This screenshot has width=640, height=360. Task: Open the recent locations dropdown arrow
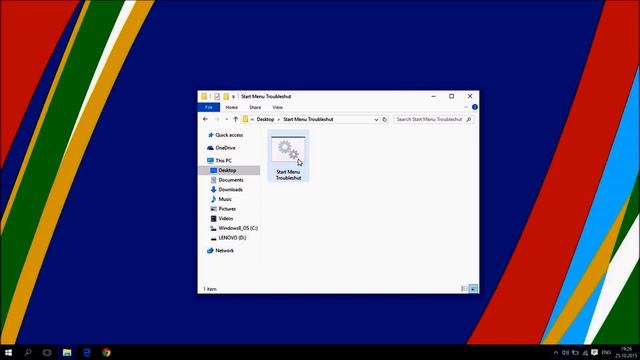pyautogui.click(x=227, y=119)
